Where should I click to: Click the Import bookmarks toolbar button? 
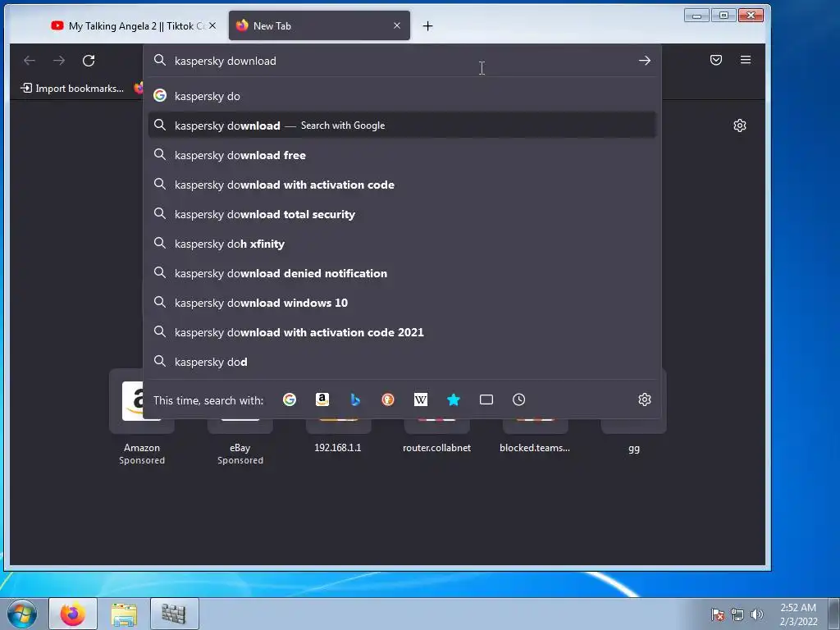coord(72,89)
